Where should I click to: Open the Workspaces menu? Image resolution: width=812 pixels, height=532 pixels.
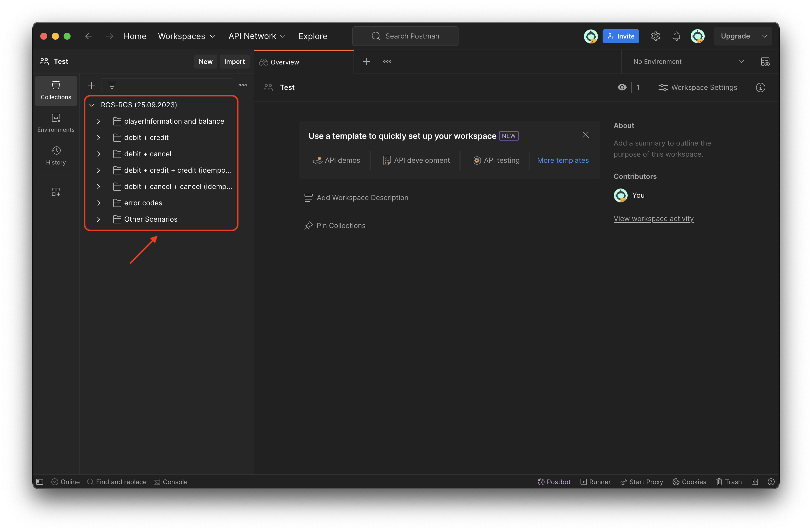(x=186, y=36)
